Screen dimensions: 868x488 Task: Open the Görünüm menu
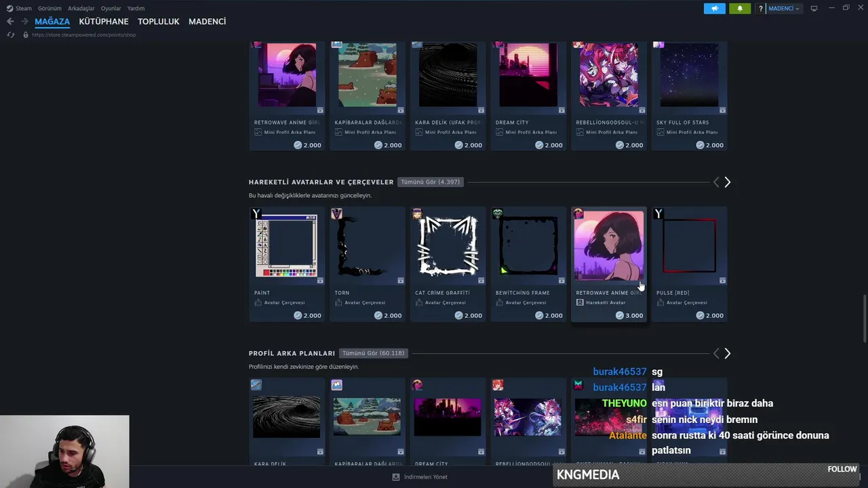click(50, 8)
